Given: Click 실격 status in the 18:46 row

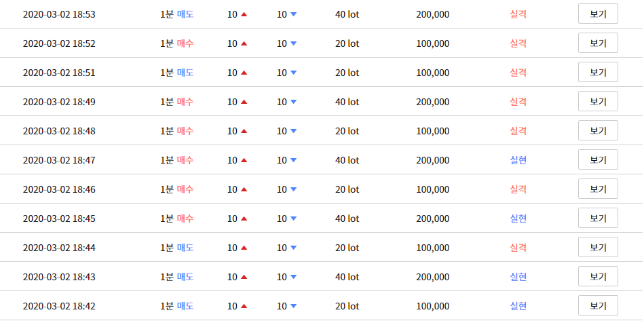Looking at the screenshot, I should click(518, 189).
